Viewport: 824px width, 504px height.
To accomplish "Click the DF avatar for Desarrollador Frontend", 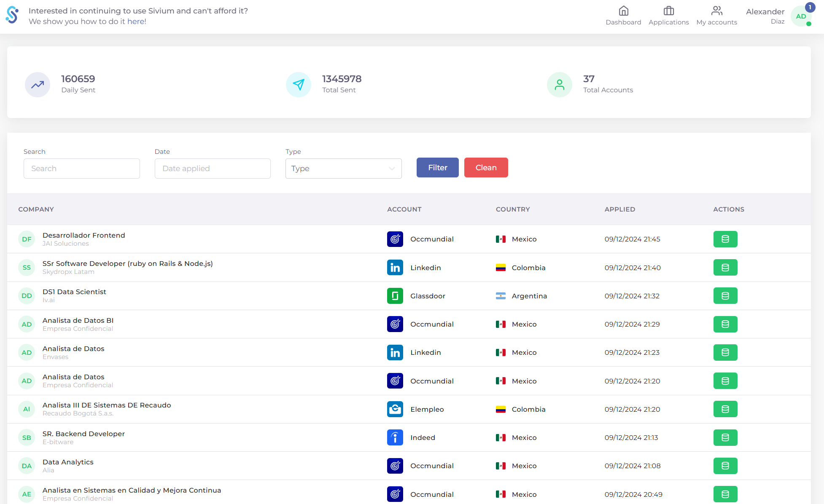I will point(27,239).
